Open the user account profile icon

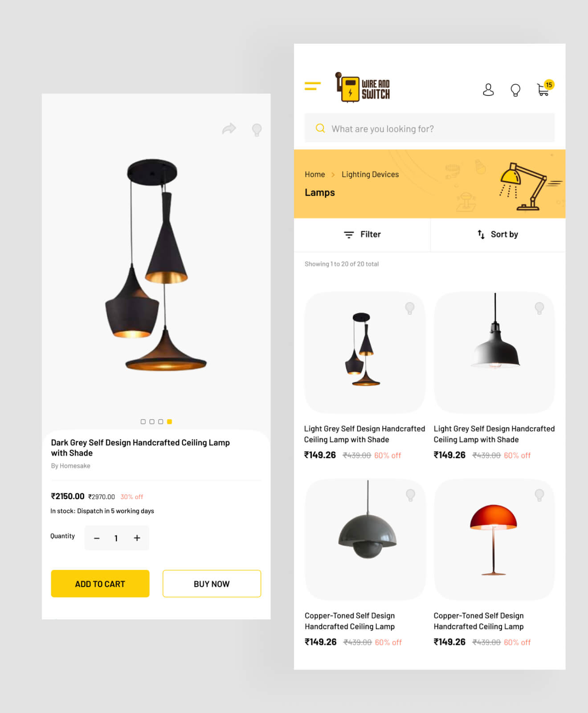pos(488,90)
